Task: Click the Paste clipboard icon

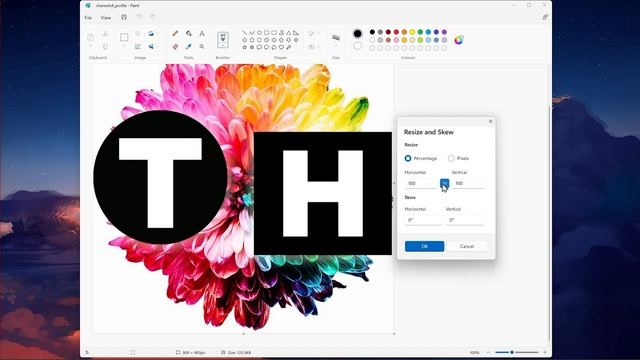Action: pos(91,38)
